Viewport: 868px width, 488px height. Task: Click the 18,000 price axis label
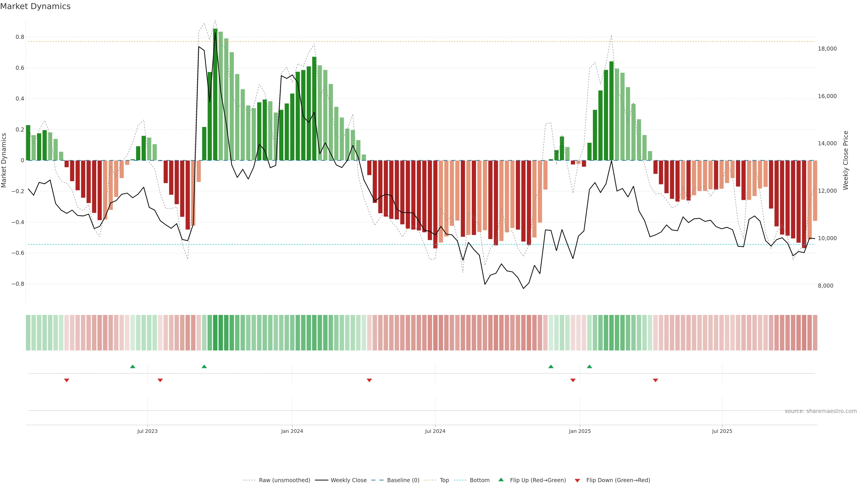click(x=827, y=49)
